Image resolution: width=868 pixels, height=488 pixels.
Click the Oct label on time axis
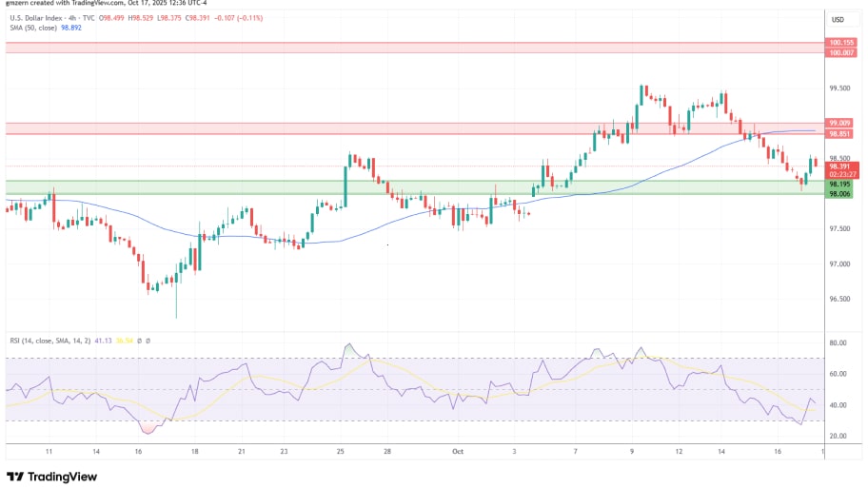click(456, 452)
